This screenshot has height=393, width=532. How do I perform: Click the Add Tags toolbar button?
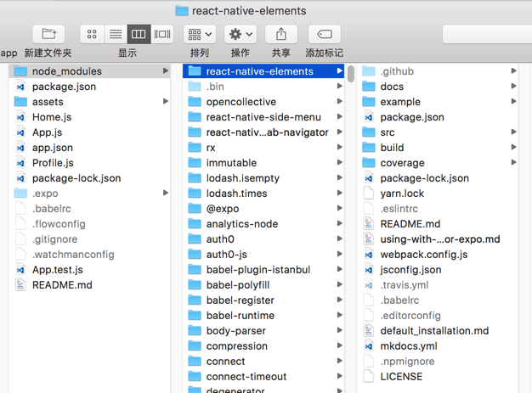[325, 34]
